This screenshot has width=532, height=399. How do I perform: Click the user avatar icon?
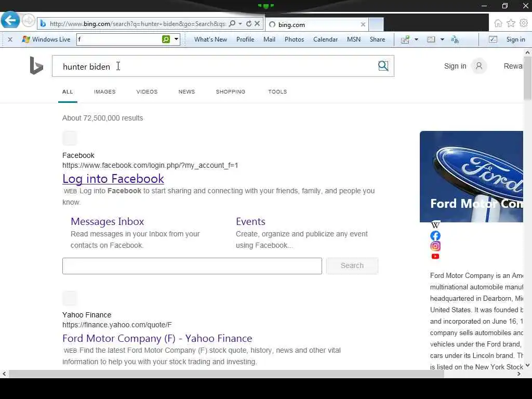478,66
